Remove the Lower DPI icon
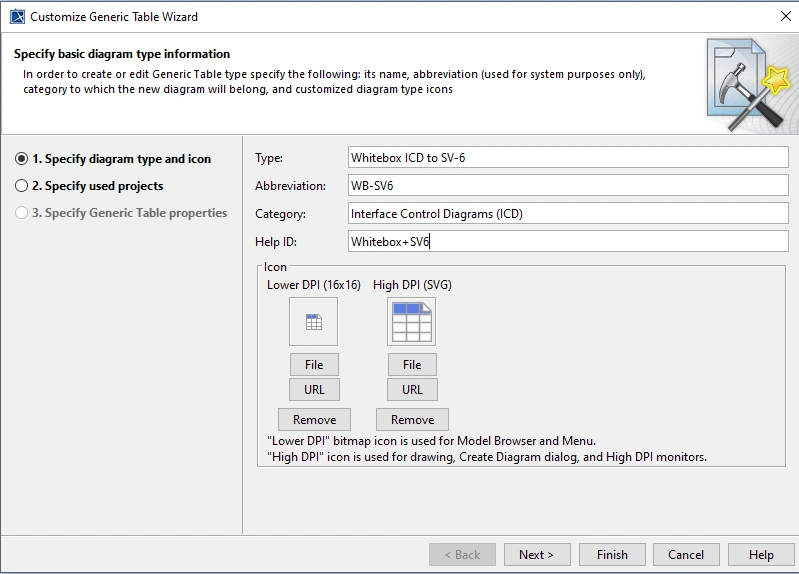Viewport: 799px width, 574px height. tap(314, 420)
